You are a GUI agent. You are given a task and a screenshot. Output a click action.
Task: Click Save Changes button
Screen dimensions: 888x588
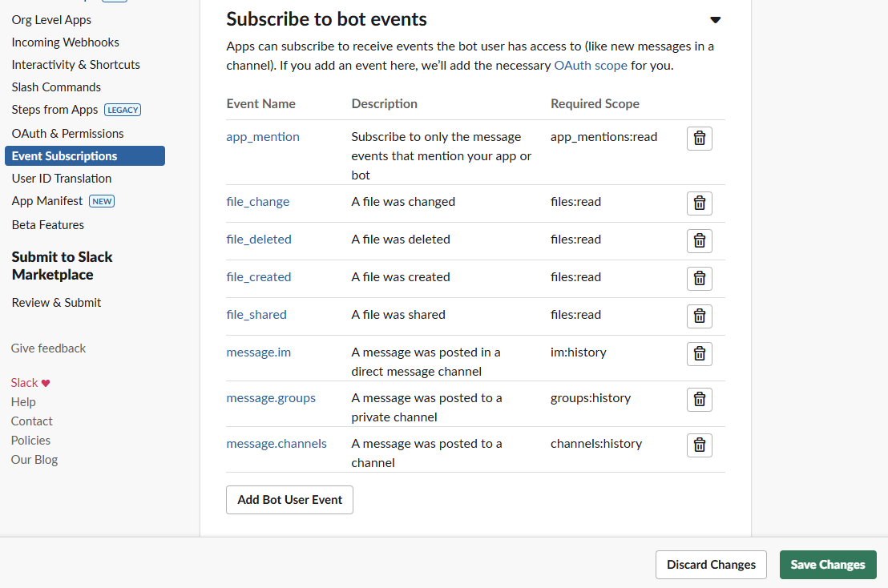point(828,565)
